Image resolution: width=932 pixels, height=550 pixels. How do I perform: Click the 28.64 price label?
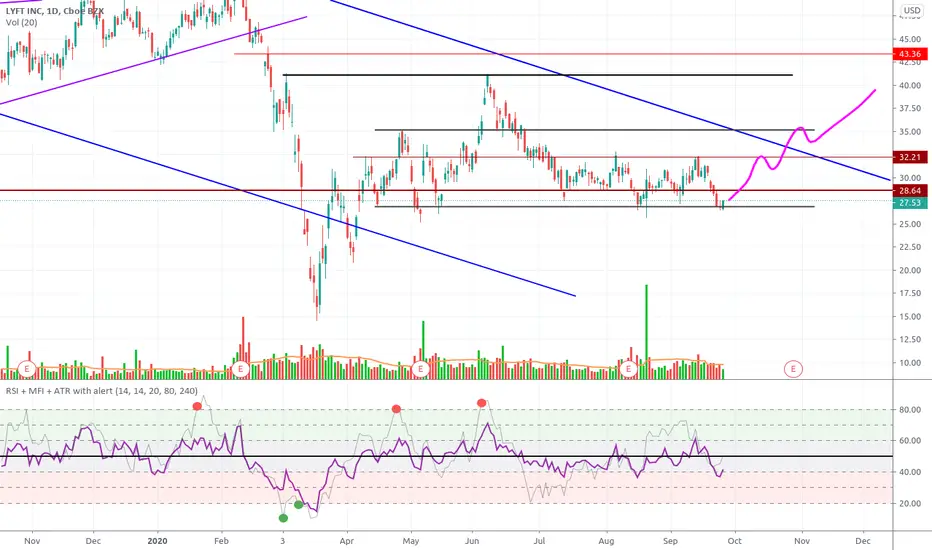click(x=910, y=191)
